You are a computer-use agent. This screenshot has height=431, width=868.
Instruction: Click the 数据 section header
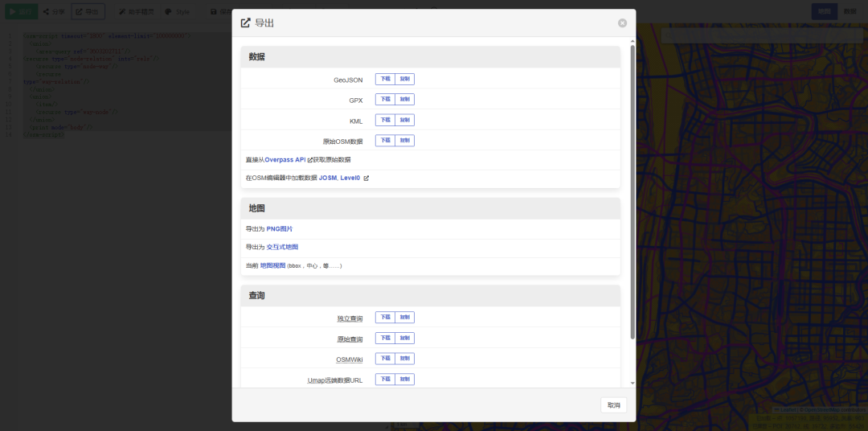pyautogui.click(x=431, y=56)
